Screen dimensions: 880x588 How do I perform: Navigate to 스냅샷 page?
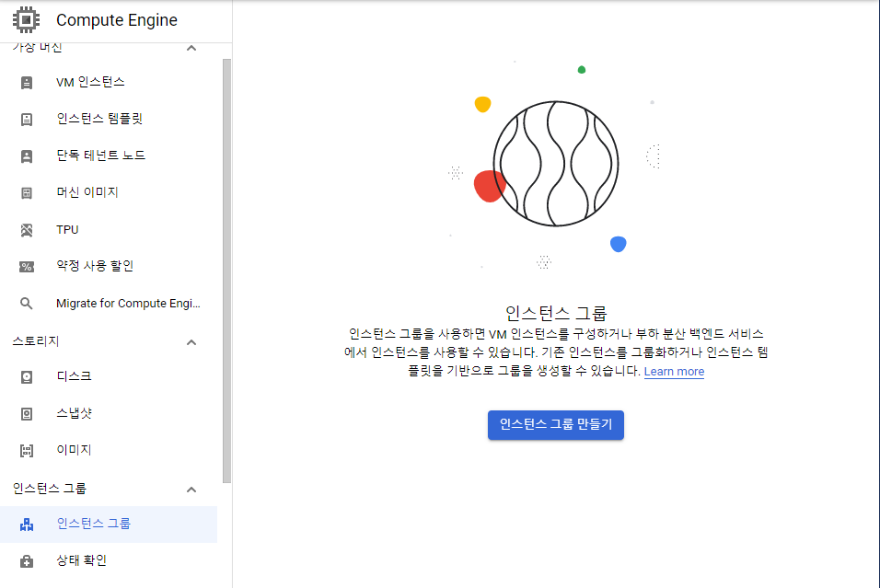coord(109,414)
